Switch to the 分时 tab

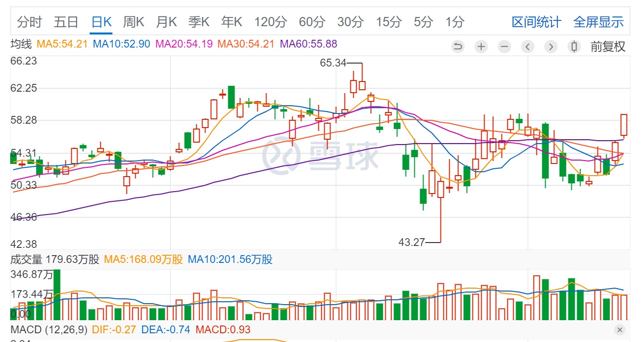point(30,22)
